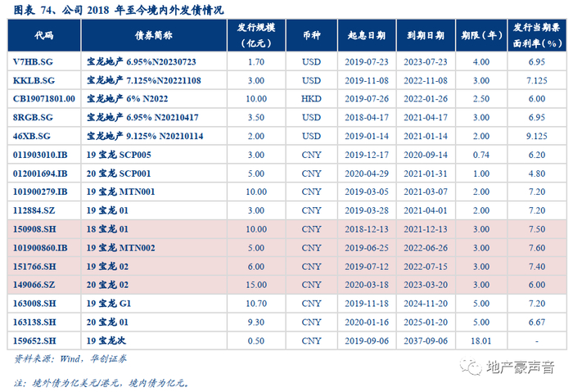
Task: Select coupon rate 4.80
Action: tap(537, 173)
